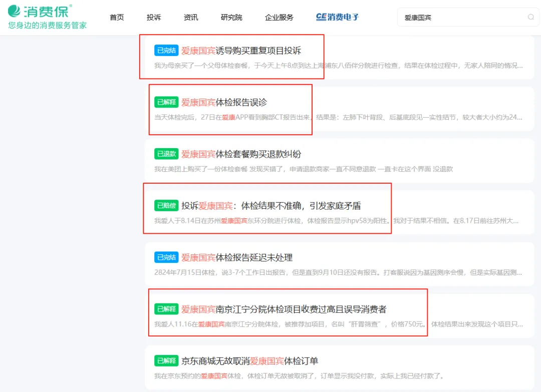Click 已完结 badge on 诱导购买重复项目 complaint
The image size is (541, 392).
coord(166,51)
